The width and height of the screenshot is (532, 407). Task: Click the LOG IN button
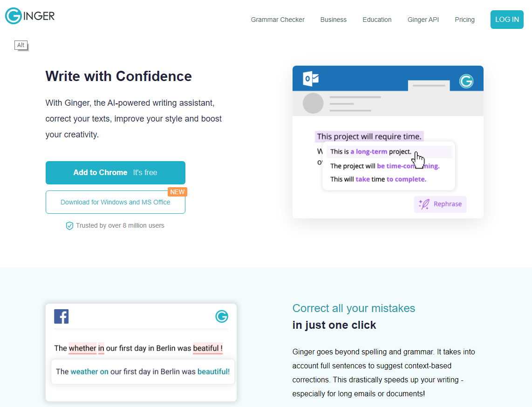pos(507,20)
